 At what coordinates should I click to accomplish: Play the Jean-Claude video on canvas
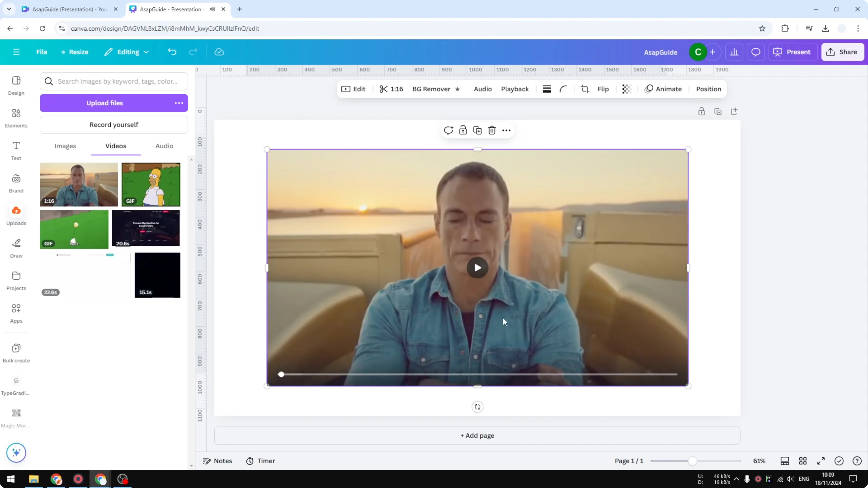click(477, 268)
